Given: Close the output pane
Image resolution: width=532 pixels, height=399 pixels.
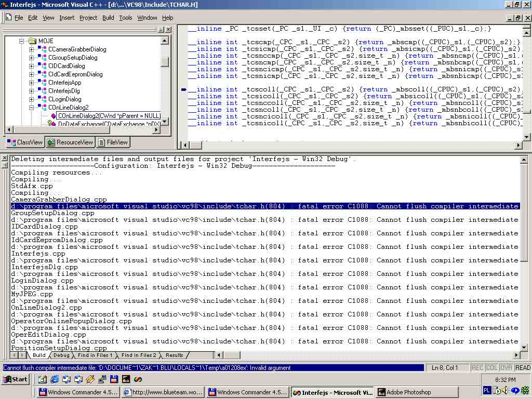Looking at the screenshot, I should (4, 159).
